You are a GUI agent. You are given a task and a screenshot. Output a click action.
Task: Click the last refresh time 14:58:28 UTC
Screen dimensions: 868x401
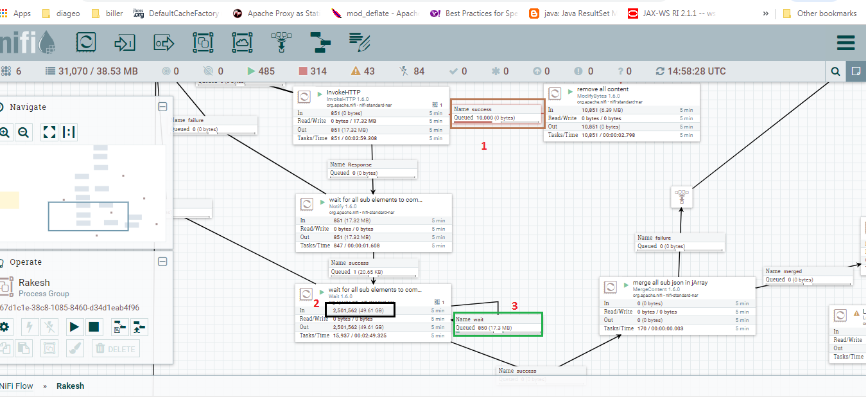click(x=691, y=71)
